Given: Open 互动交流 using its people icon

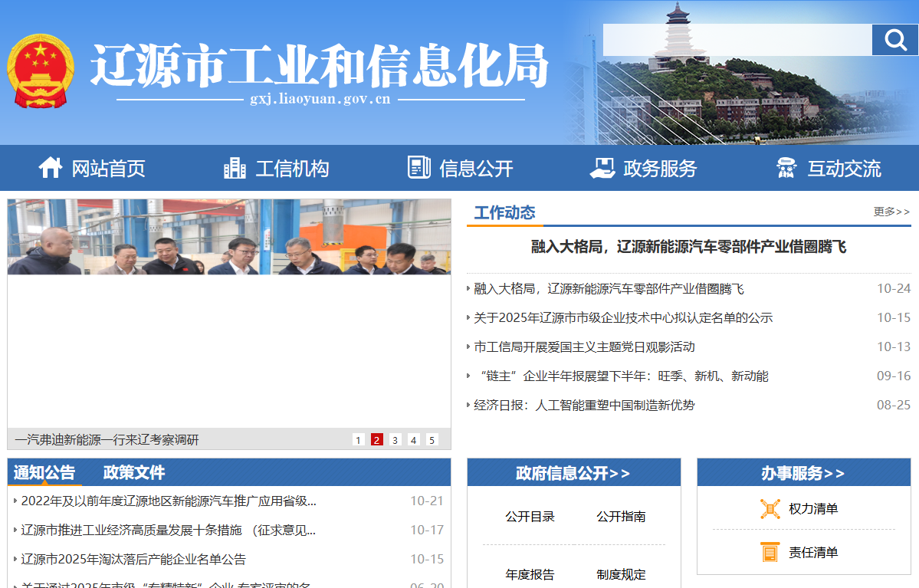Looking at the screenshot, I should (x=786, y=167).
